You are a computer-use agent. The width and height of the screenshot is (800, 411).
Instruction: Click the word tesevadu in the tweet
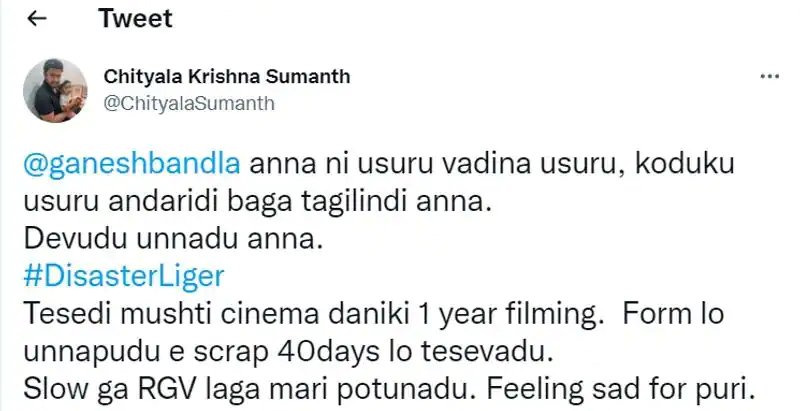tap(497, 352)
